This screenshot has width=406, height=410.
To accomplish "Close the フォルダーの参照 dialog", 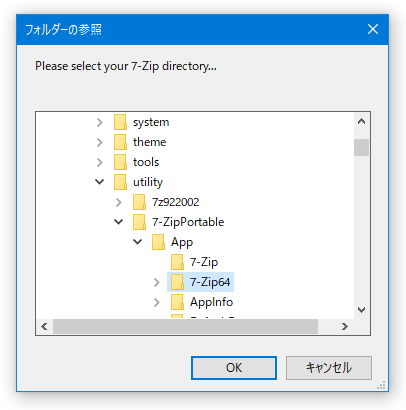I will (373, 29).
